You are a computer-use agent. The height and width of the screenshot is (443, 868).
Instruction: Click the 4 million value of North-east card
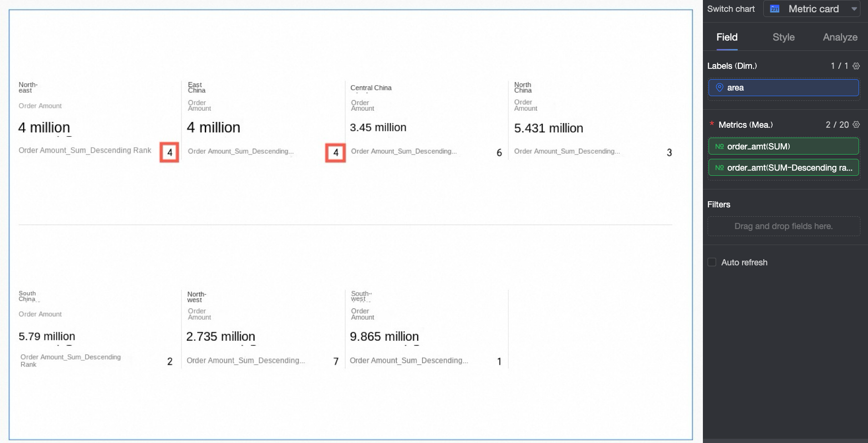[x=44, y=128]
